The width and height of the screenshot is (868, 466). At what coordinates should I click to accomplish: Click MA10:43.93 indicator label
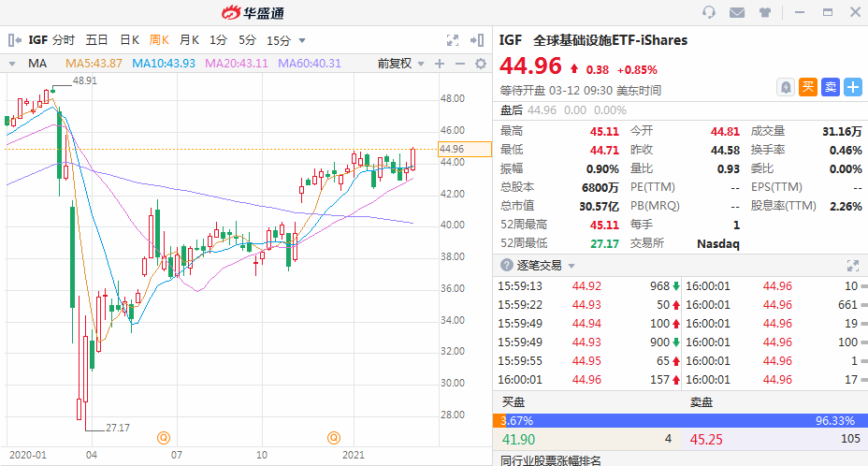tap(164, 64)
